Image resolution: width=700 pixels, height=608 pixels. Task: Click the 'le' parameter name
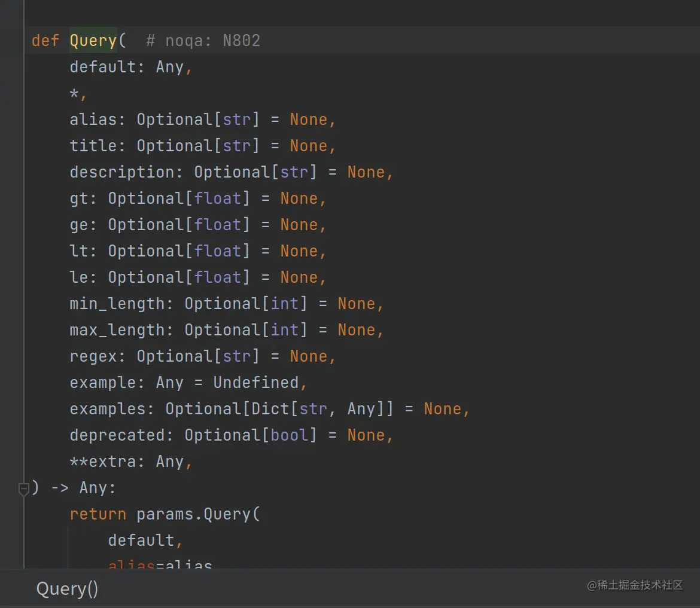pyautogui.click(x=79, y=277)
